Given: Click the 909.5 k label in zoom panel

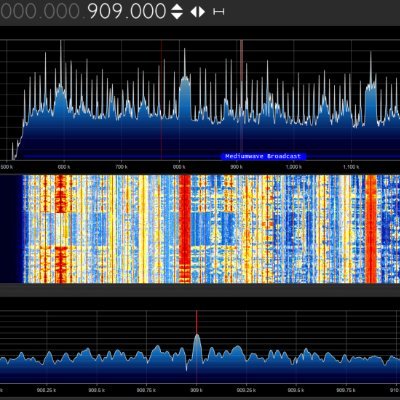Looking at the screenshot, I should [x=296, y=390].
